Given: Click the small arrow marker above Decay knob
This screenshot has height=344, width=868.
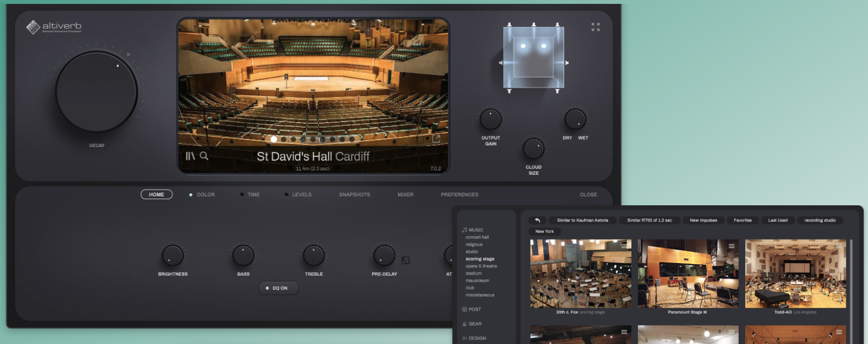Looking at the screenshot, I should coord(129,54).
